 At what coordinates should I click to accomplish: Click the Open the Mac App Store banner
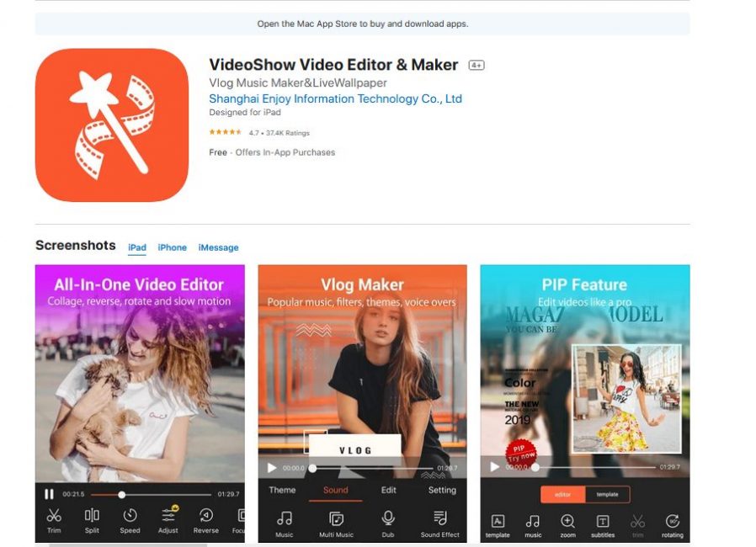pyautogui.click(x=363, y=24)
